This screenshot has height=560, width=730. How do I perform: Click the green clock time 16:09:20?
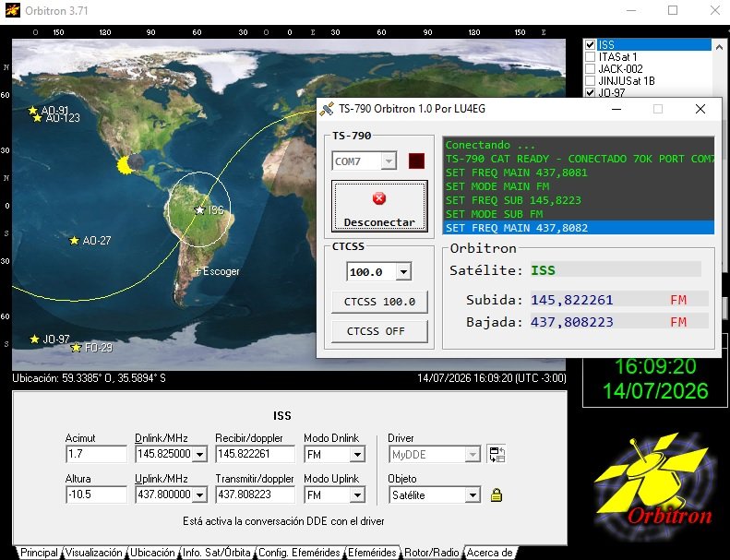pyautogui.click(x=655, y=367)
